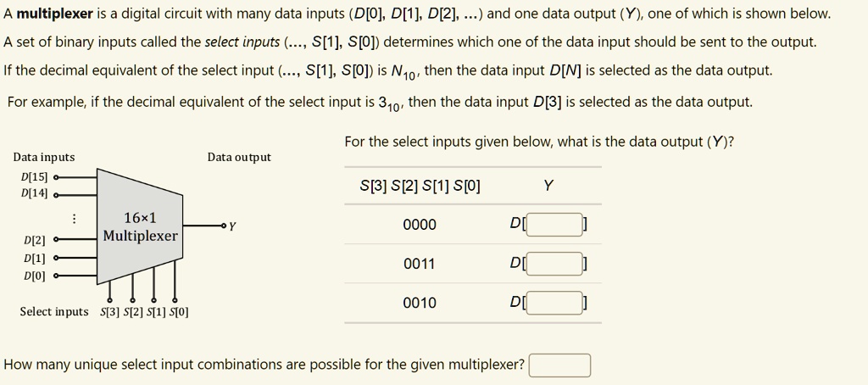The image size is (868, 385).
Task: Click the 0011 row in the table
Action: [x=473, y=264]
